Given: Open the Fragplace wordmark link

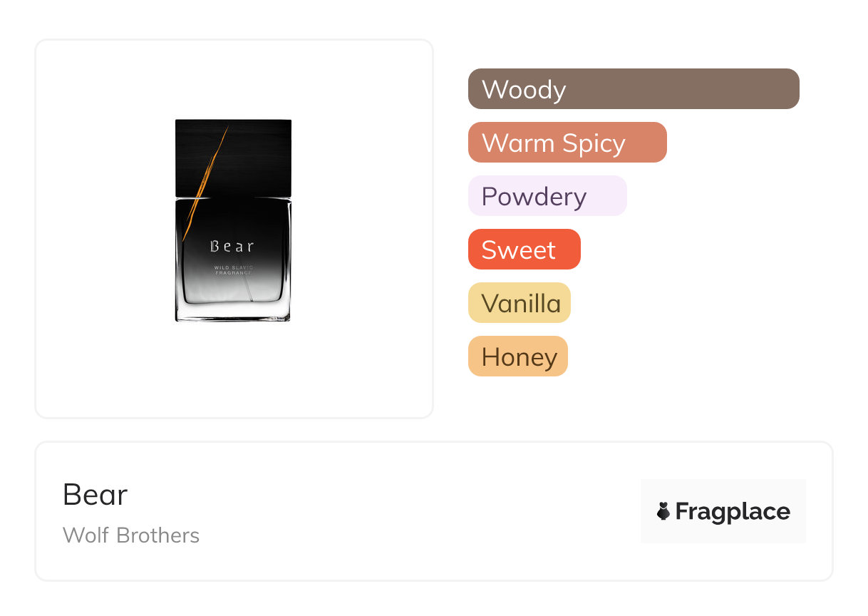Looking at the screenshot, I should [x=733, y=511].
